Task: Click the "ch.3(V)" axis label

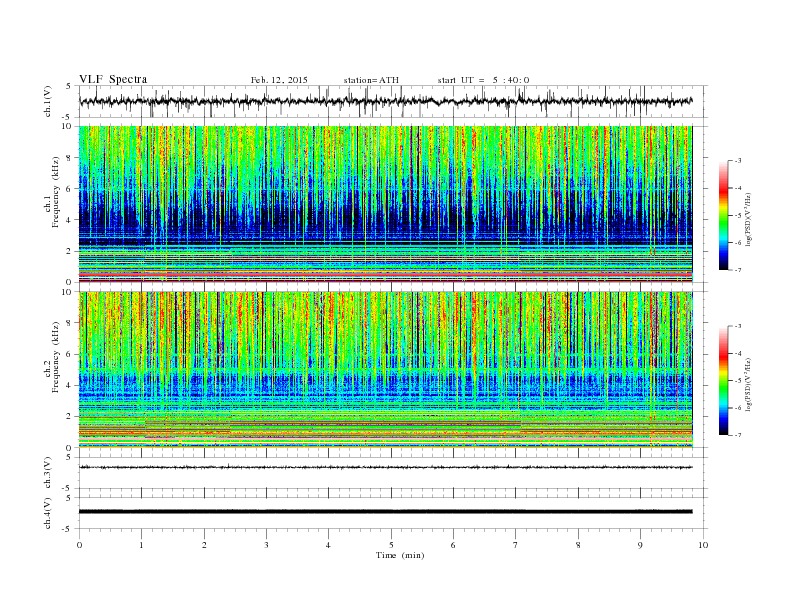Action: point(48,473)
